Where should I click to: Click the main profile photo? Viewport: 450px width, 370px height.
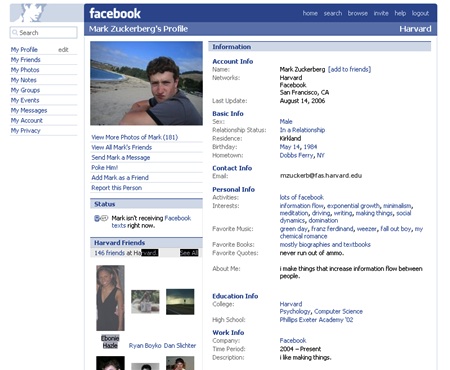(146, 83)
